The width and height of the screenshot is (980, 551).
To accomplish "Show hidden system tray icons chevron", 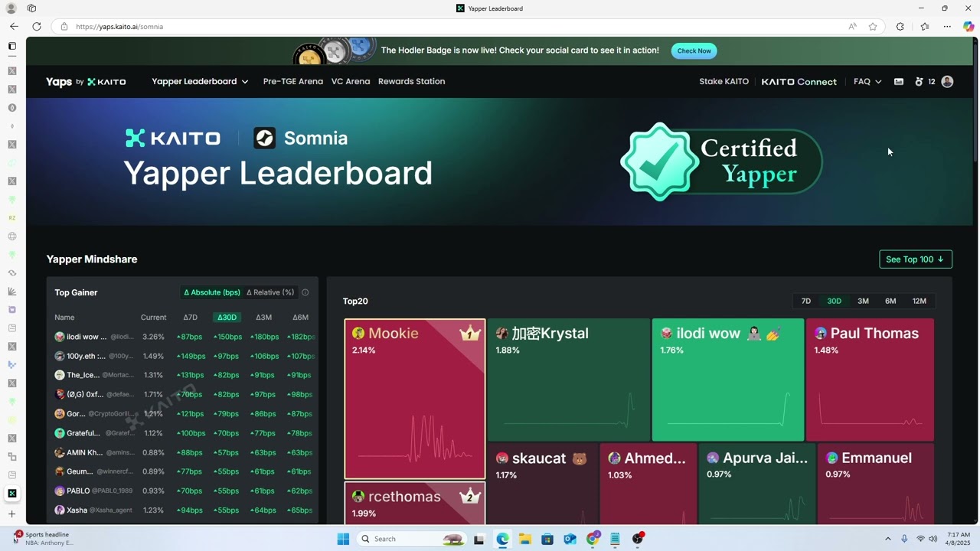I will pyautogui.click(x=888, y=539).
